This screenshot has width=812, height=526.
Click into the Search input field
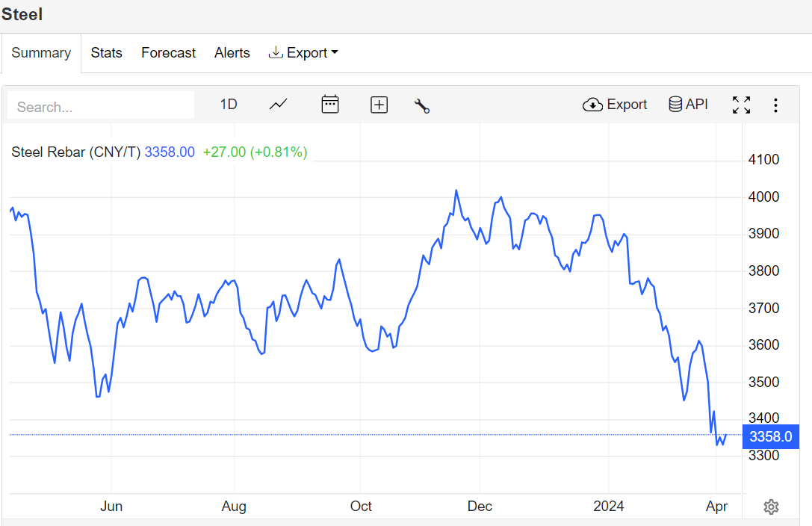101,107
